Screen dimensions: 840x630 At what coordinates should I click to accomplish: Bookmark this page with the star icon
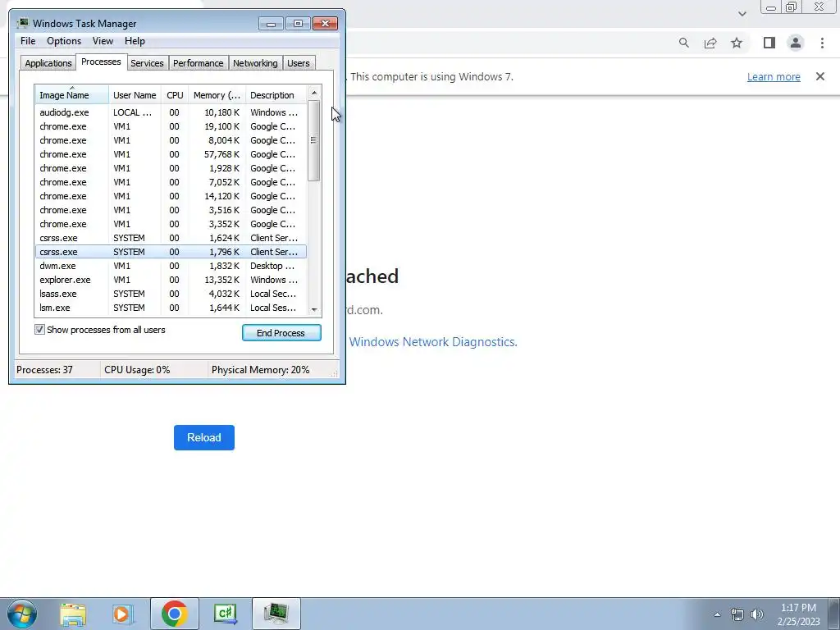[x=737, y=43]
